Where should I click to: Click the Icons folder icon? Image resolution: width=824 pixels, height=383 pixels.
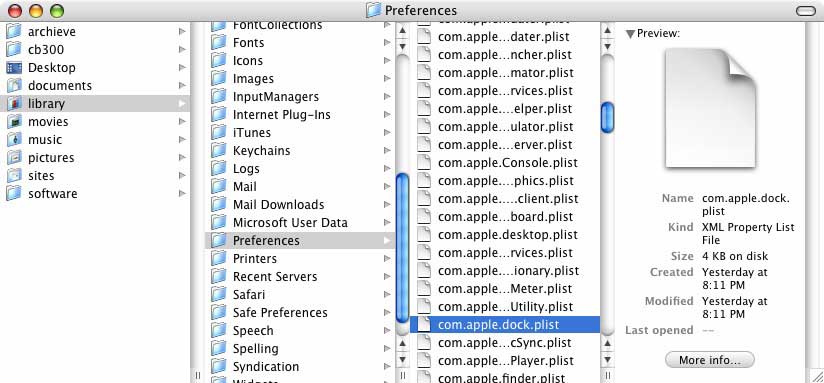coord(219,60)
